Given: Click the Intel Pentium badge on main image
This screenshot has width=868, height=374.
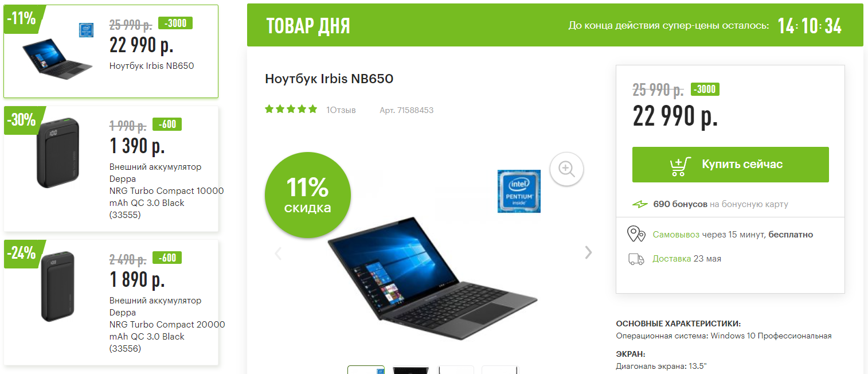Looking at the screenshot, I should point(519,191).
